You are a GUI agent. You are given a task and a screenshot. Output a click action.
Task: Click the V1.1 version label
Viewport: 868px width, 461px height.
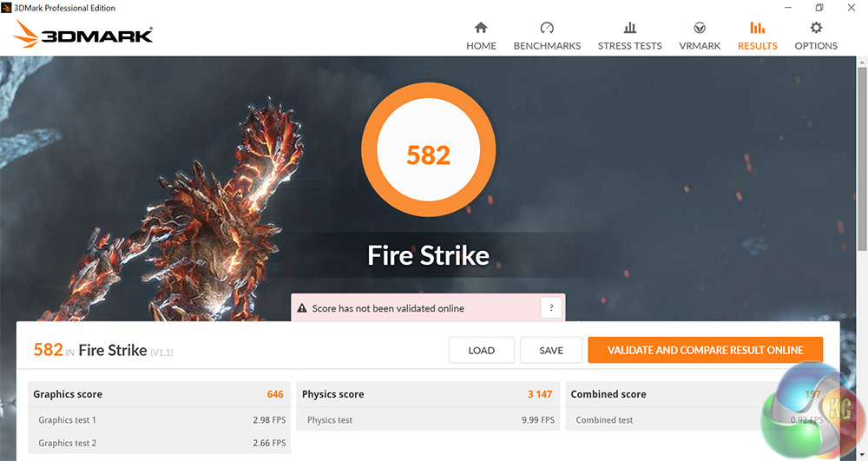161,352
